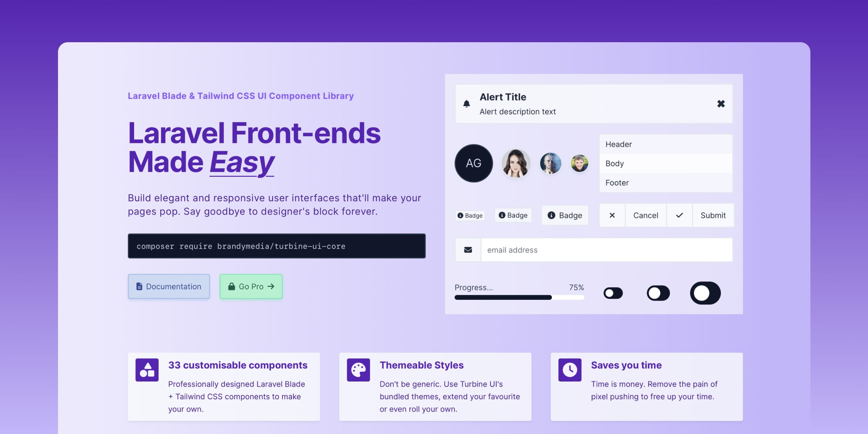Viewport: 868px width, 434px height.
Task: Click the email envelope icon
Action: [467, 250]
